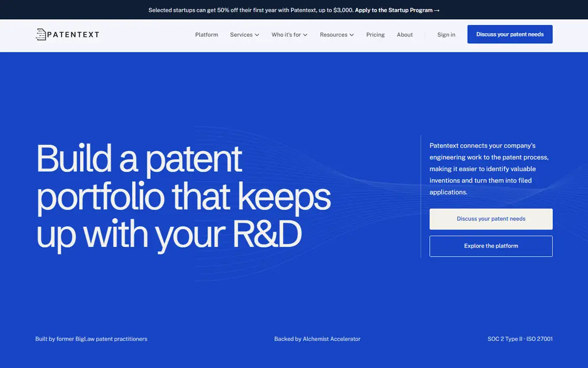Click hero Discuss your patent needs button
This screenshot has width=588, height=368.
click(x=491, y=219)
